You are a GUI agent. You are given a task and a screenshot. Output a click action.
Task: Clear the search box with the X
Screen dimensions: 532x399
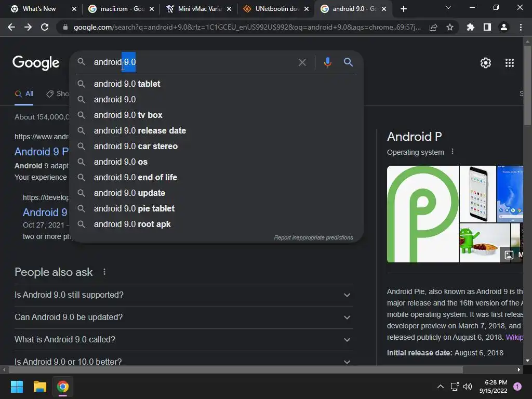point(302,62)
